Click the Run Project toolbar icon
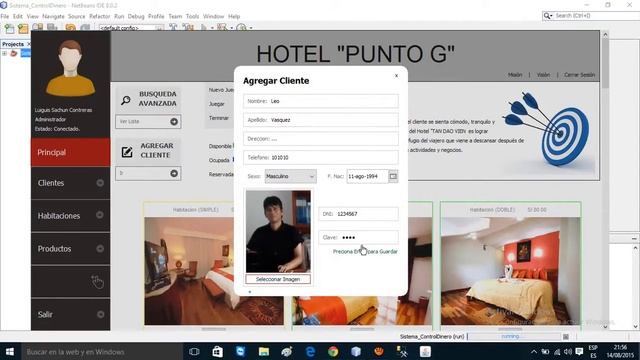The image size is (640, 360). (204, 28)
